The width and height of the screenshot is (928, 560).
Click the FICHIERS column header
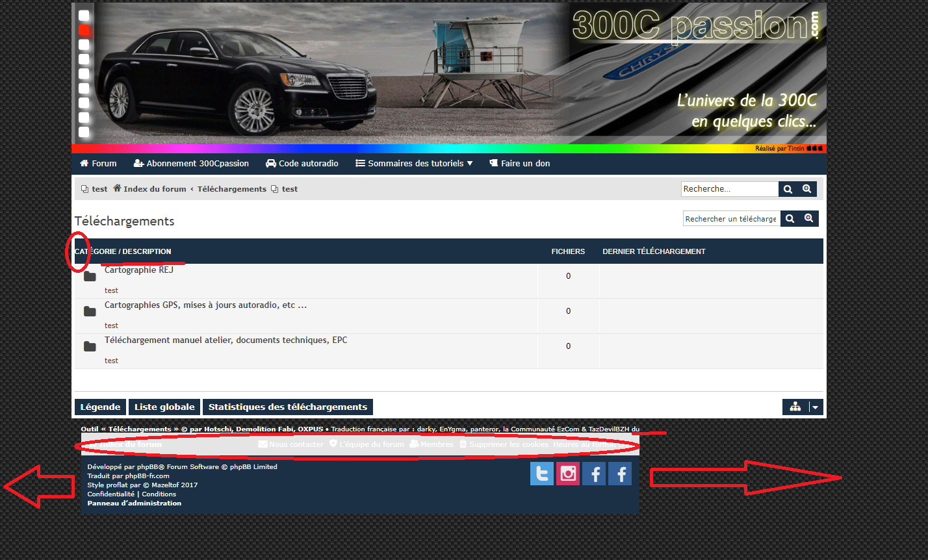(568, 251)
